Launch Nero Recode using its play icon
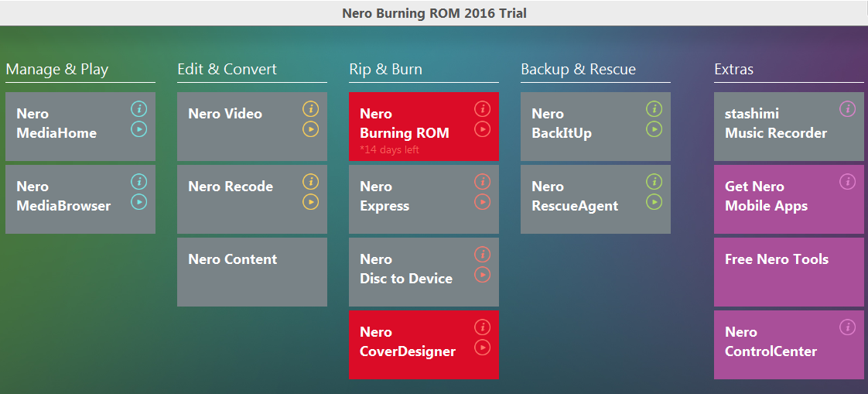The height and width of the screenshot is (394, 868). 310,202
